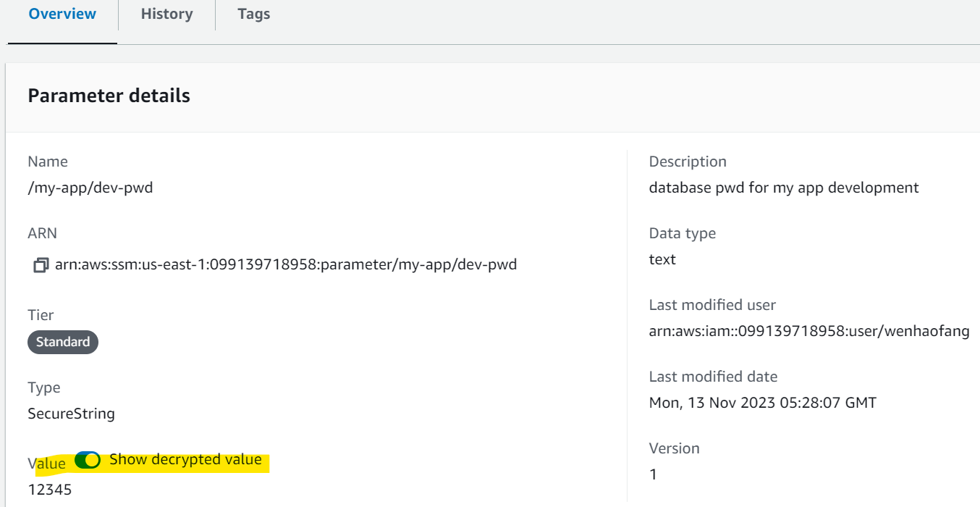The image size is (980, 507).
Task: Select parameter name /my-app/dev-pwd
Action: (90, 188)
